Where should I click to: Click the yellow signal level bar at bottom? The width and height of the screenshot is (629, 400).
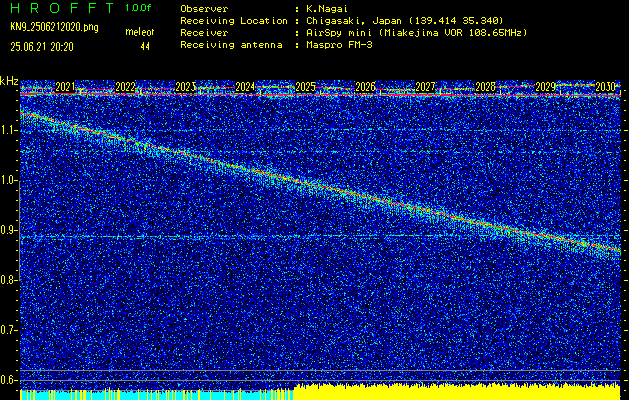(x=457, y=392)
